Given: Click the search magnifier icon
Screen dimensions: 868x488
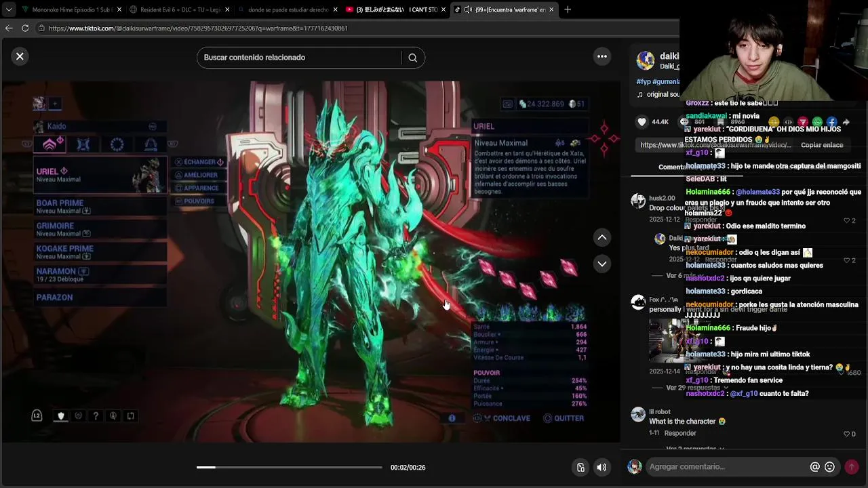Looking at the screenshot, I should click(x=412, y=58).
